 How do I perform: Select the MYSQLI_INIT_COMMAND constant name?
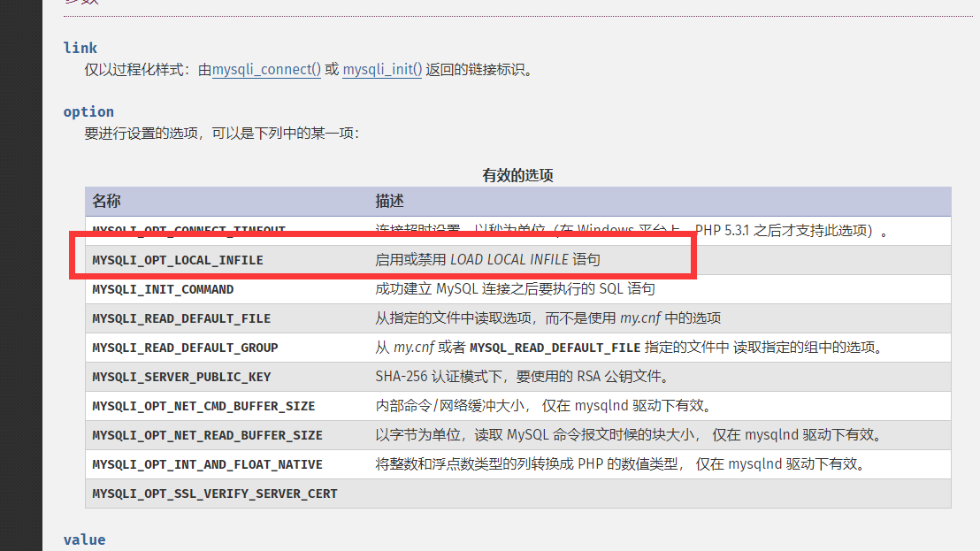(x=163, y=289)
